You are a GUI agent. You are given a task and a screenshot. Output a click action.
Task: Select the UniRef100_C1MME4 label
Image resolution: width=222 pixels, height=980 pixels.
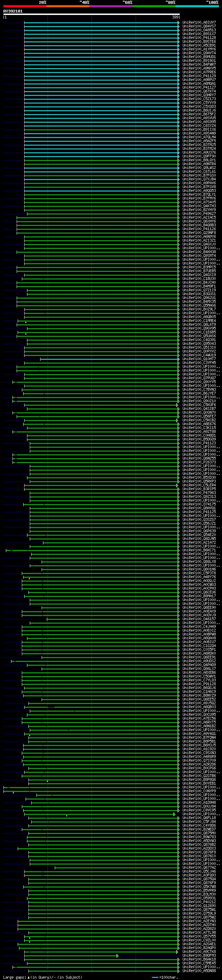pyautogui.click(x=199, y=321)
